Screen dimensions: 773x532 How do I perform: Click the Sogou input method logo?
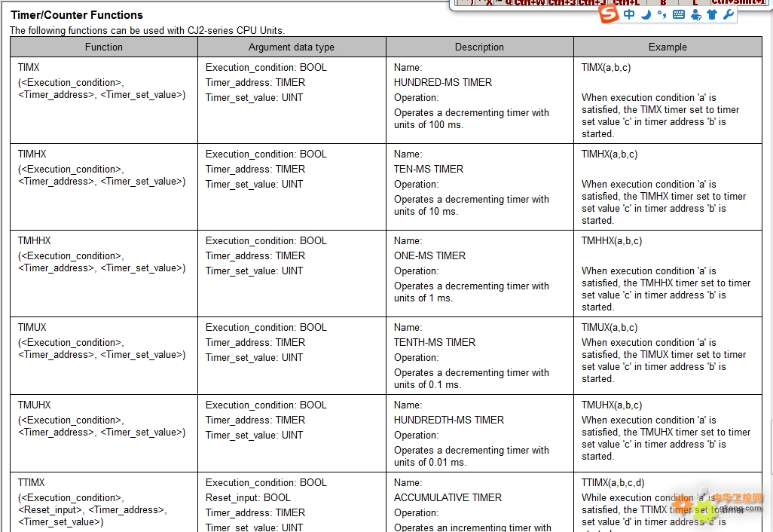[x=609, y=14]
